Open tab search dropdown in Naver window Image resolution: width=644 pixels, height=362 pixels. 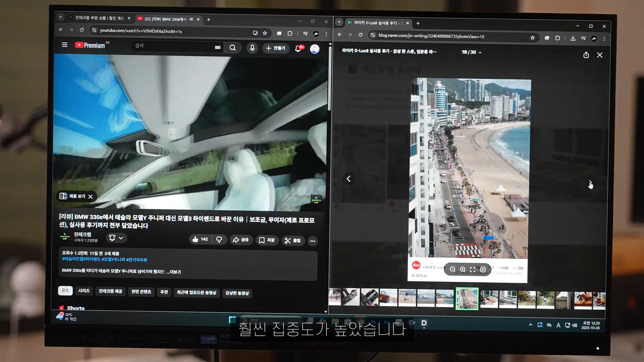point(339,22)
